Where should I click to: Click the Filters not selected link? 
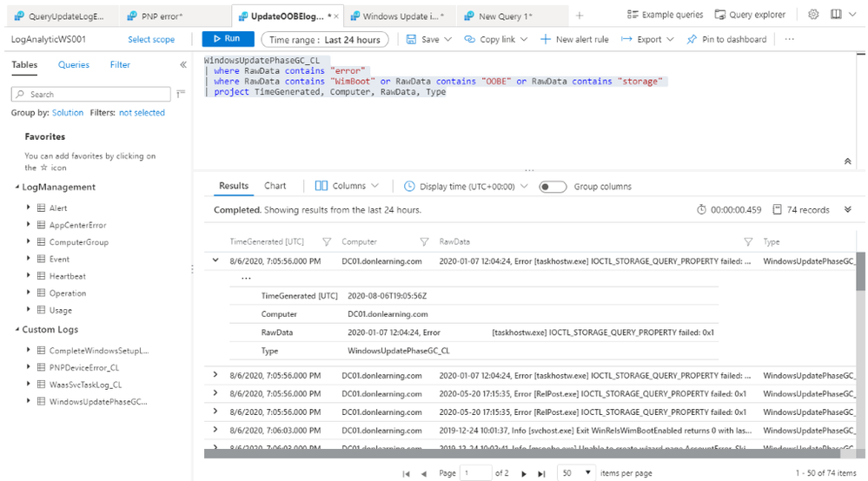pyautogui.click(x=142, y=113)
